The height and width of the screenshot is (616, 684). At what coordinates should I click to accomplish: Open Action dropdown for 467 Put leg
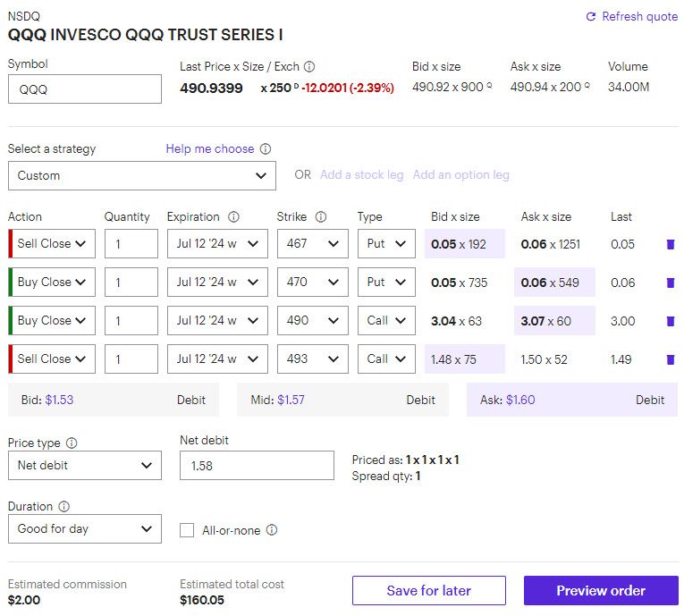click(52, 244)
